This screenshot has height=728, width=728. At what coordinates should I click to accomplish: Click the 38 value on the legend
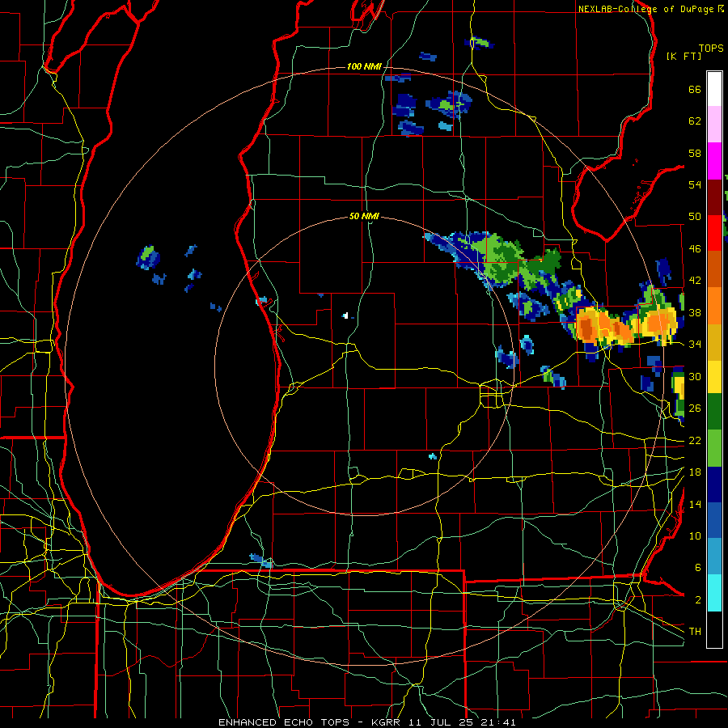[695, 312]
